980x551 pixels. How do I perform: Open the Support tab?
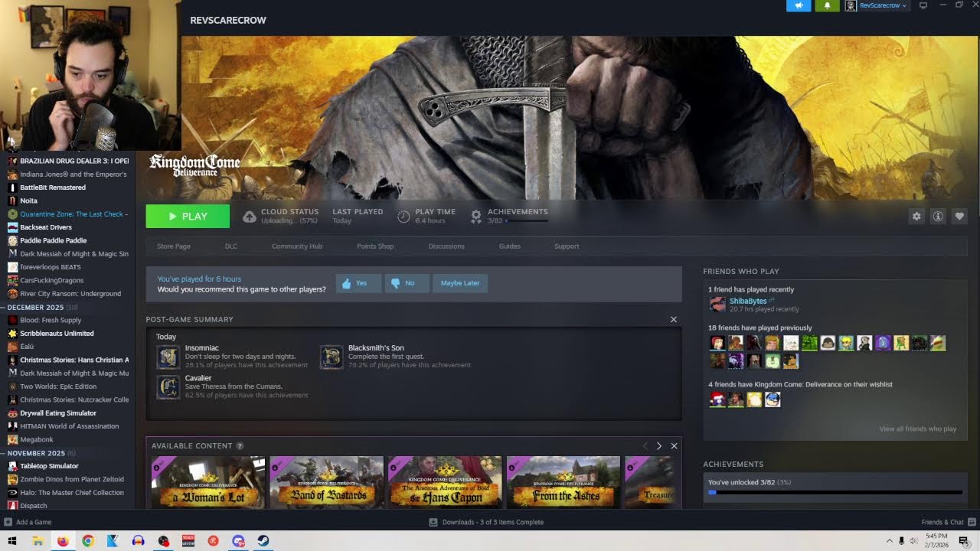[x=567, y=246]
